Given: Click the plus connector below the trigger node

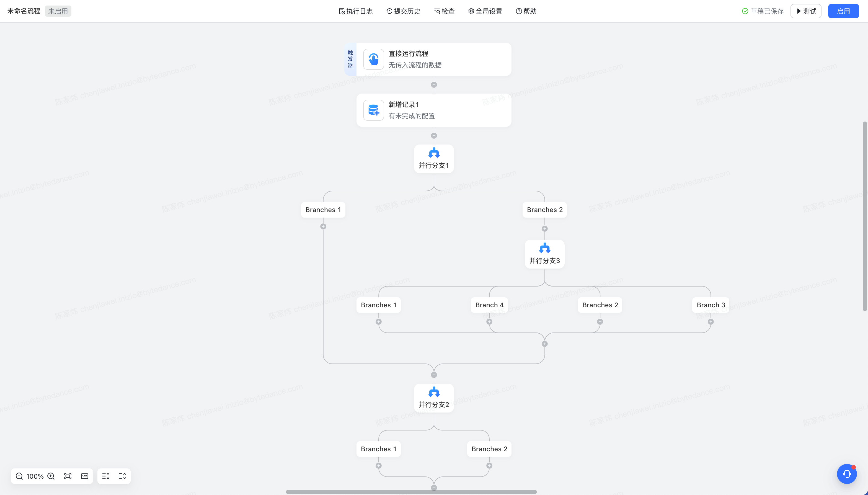Looking at the screenshot, I should point(434,85).
